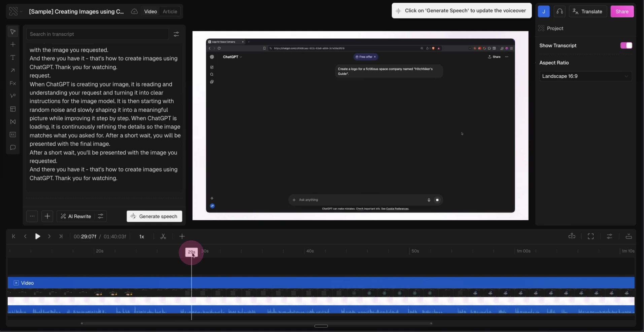This screenshot has width=644, height=332.
Task: Open the more options ellipsis button
Action: 32,216
